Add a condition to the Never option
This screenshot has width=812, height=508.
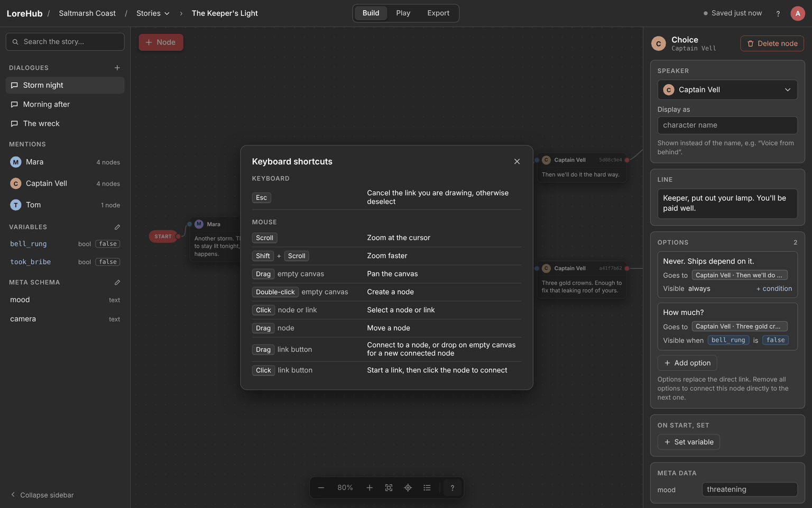coord(774,289)
